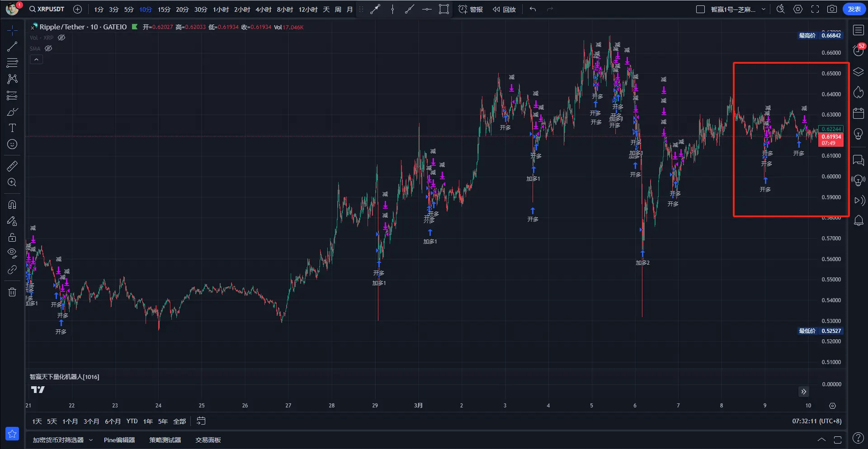Open the favorites star toolbar button
Image resolution: width=868 pixels, height=449 pixels.
click(12, 434)
